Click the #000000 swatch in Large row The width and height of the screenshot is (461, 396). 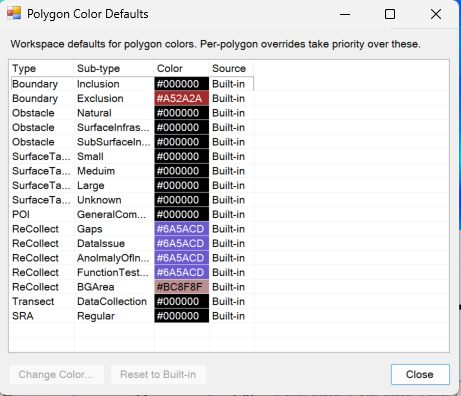182,185
